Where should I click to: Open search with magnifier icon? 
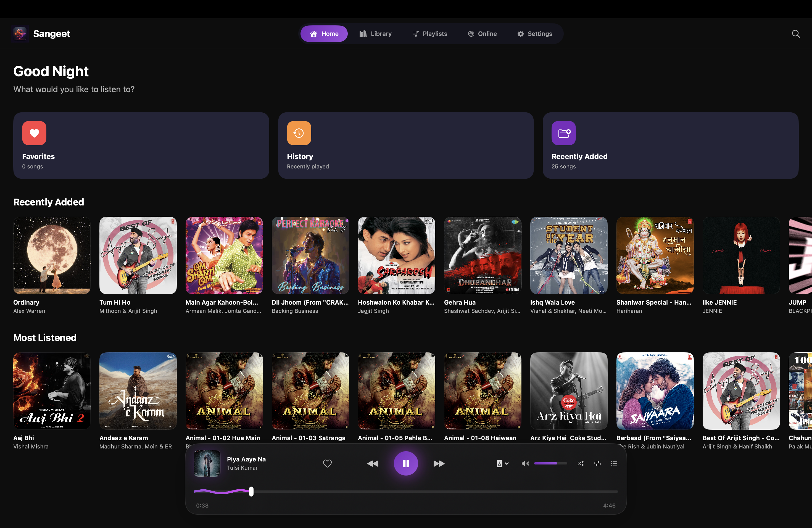pos(796,34)
